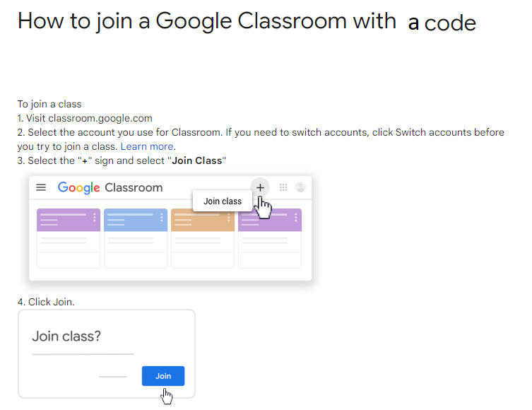
Task: Open three-dot menu on first purple class card
Action: point(95,218)
